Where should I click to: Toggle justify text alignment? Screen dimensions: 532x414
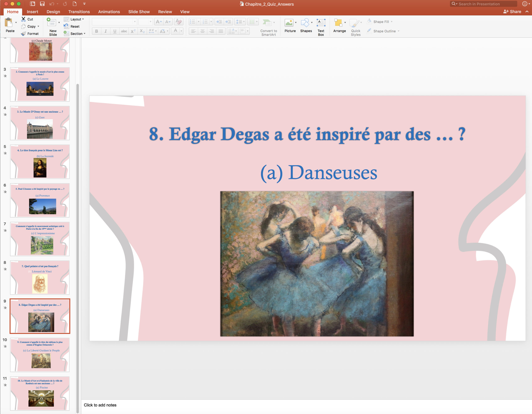tap(221, 31)
